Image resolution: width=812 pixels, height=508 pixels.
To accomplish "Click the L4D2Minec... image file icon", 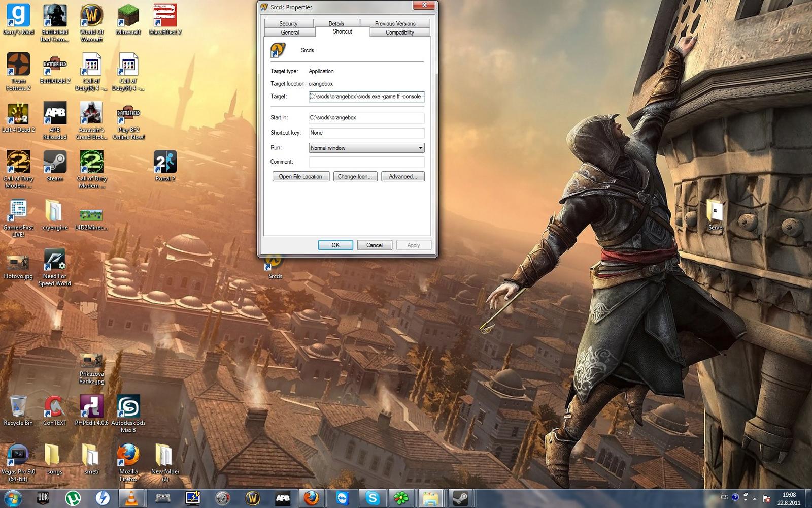I will tap(91, 218).
